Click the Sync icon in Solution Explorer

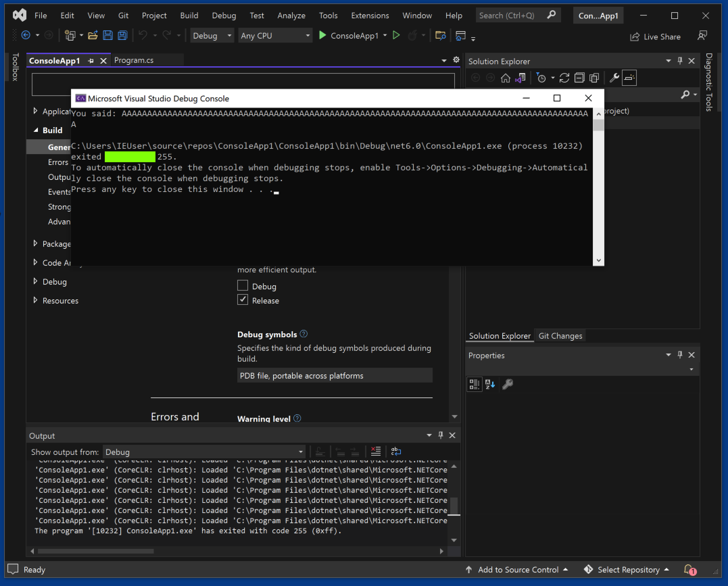coord(564,78)
